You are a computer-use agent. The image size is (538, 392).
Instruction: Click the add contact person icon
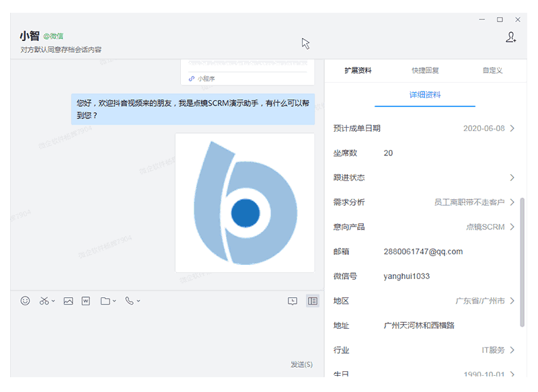pyautogui.click(x=511, y=37)
